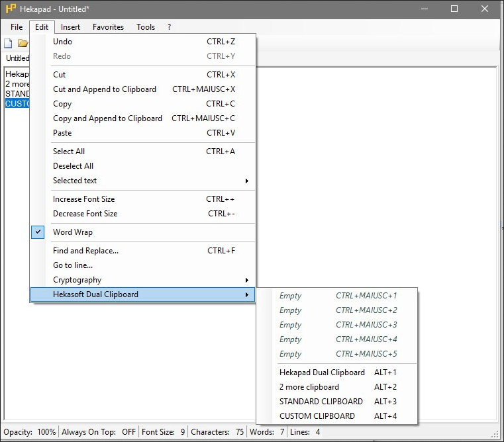Image resolution: width=504 pixels, height=442 pixels.
Task: Open the Hekasoft Dual Clipboard submenu
Action: (142, 294)
